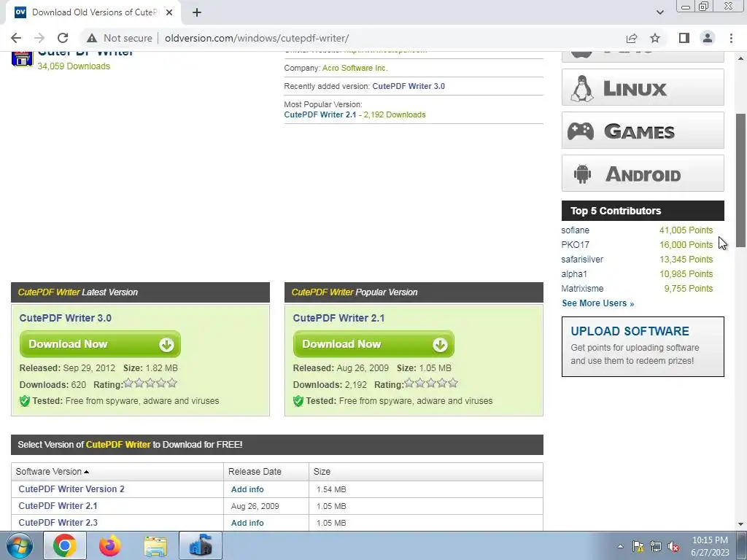Open the Android category button
747x560 pixels.
(x=643, y=174)
